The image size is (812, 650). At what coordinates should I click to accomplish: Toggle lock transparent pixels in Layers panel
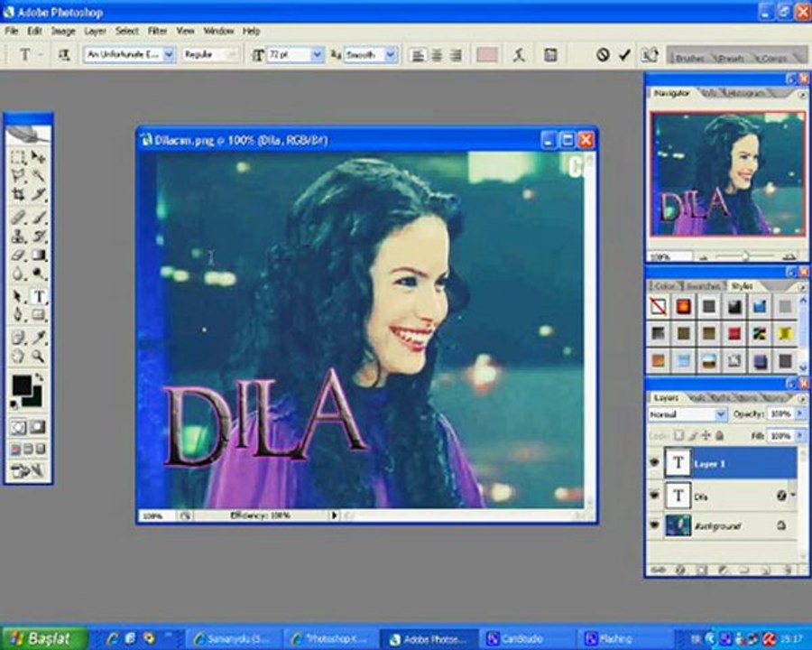point(678,436)
